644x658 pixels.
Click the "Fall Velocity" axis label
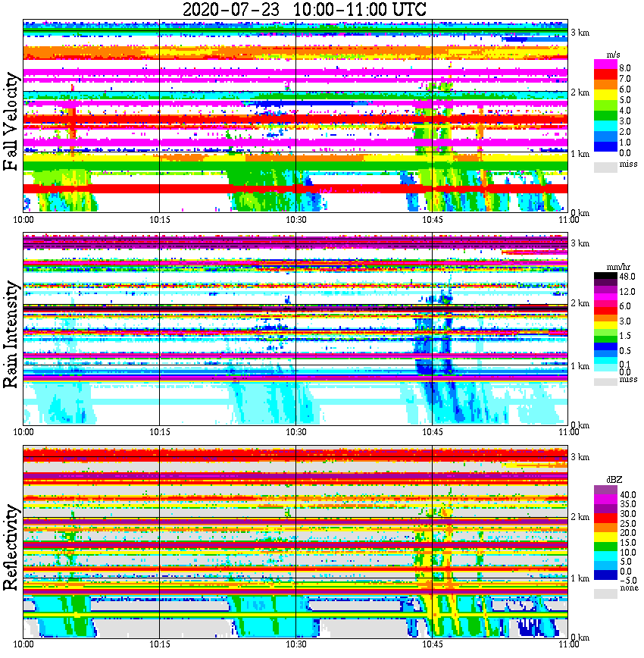tap(11, 121)
